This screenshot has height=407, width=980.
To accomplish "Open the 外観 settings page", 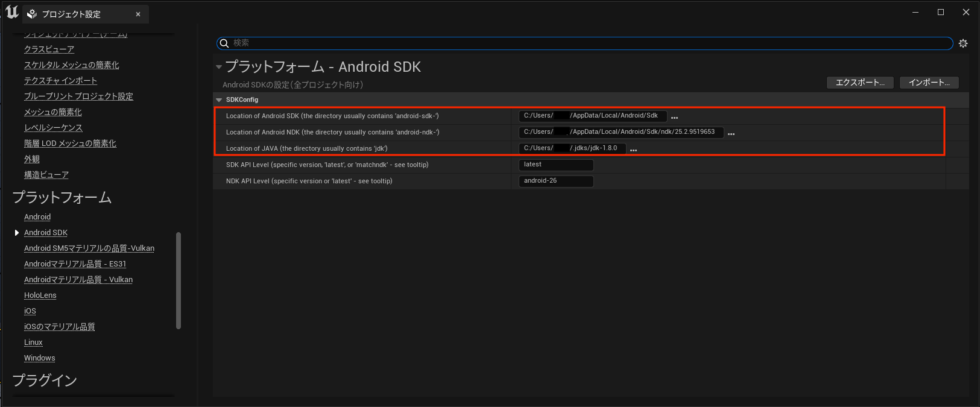I will (x=32, y=159).
